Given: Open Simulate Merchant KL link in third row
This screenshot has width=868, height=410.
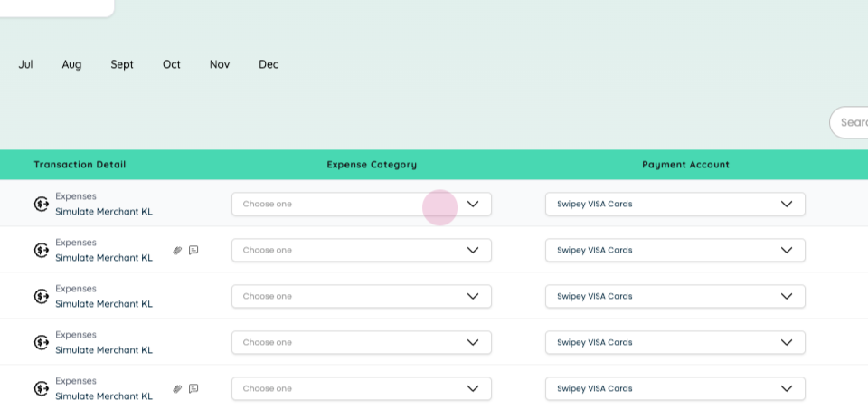Looking at the screenshot, I should (x=103, y=304).
